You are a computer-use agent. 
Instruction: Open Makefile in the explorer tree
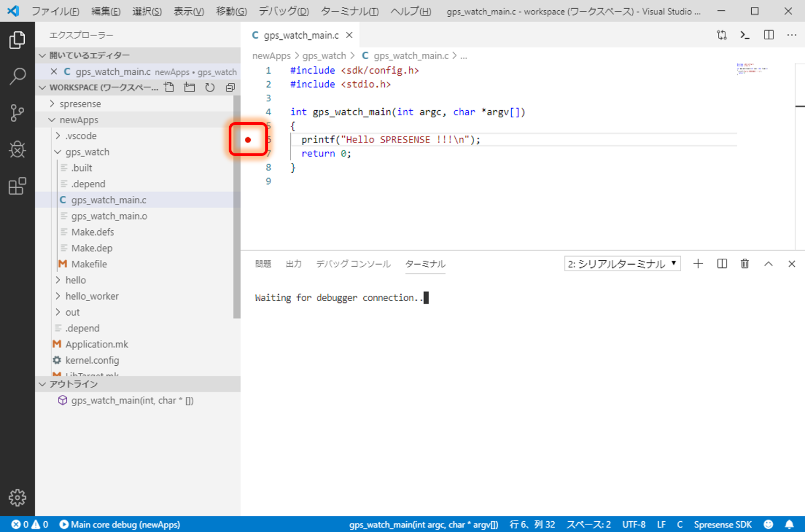[x=89, y=264]
